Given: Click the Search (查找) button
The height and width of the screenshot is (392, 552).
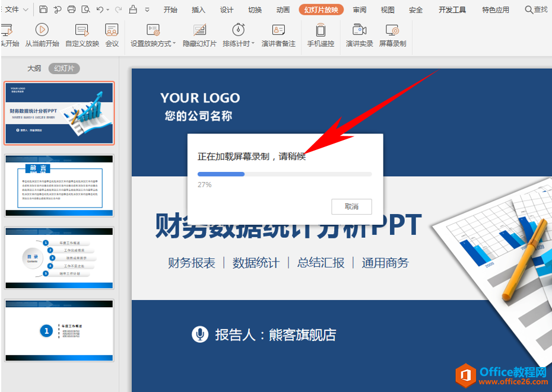Looking at the screenshot, I should click(536, 9).
